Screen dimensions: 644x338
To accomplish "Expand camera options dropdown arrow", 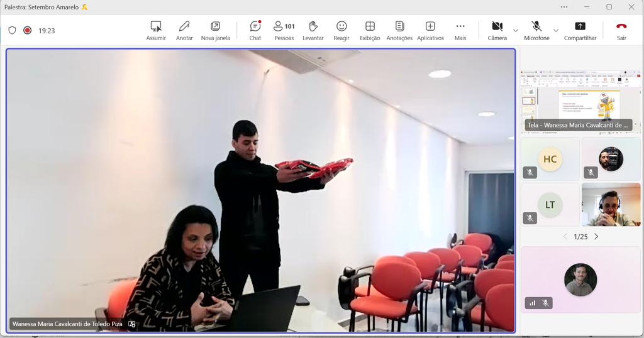I will (516, 31).
